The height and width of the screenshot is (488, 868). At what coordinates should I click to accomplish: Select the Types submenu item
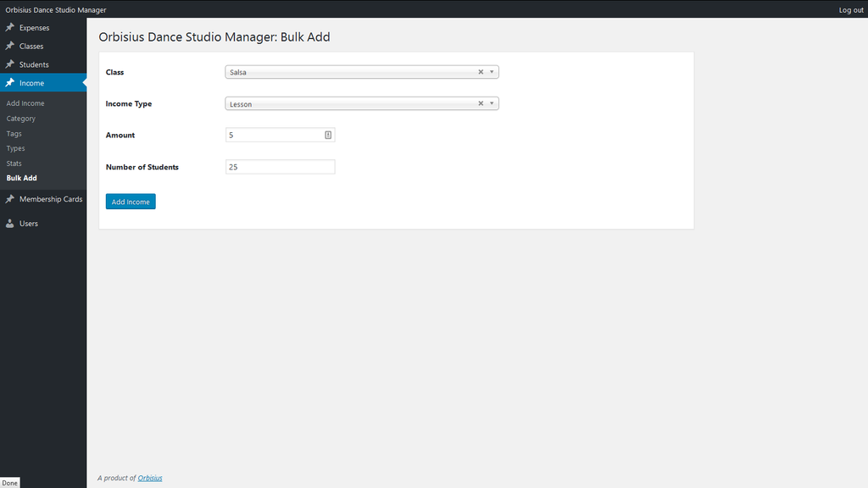15,148
